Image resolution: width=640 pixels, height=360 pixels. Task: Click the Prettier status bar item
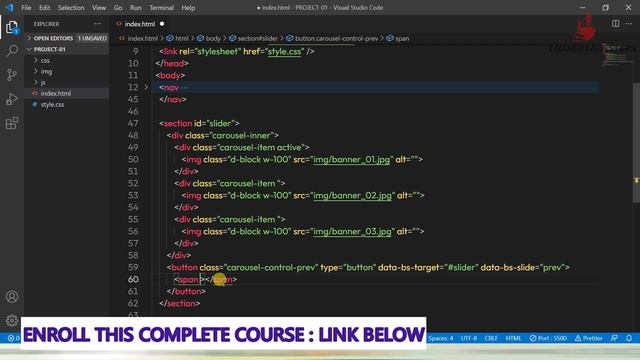pyautogui.click(x=589, y=338)
